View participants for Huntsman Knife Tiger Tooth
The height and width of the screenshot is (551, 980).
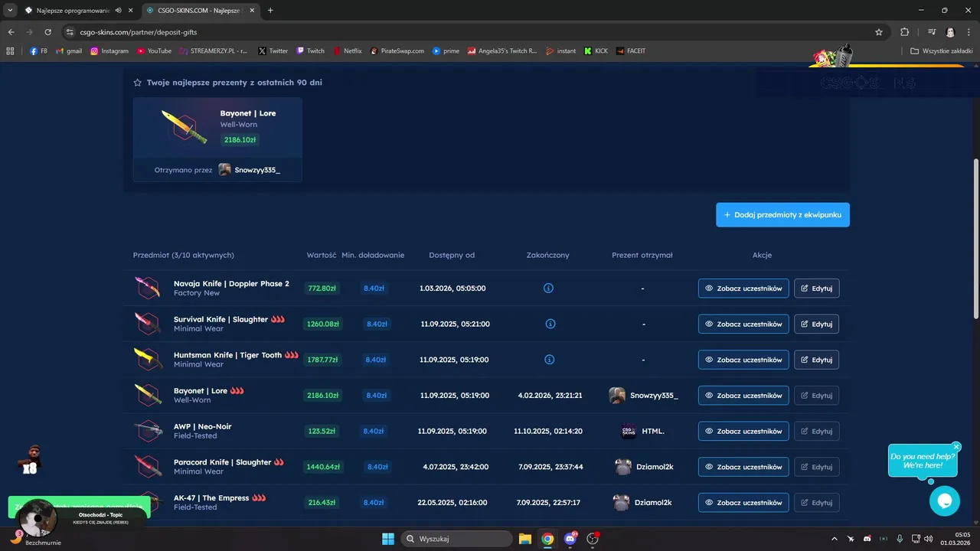[x=743, y=360]
